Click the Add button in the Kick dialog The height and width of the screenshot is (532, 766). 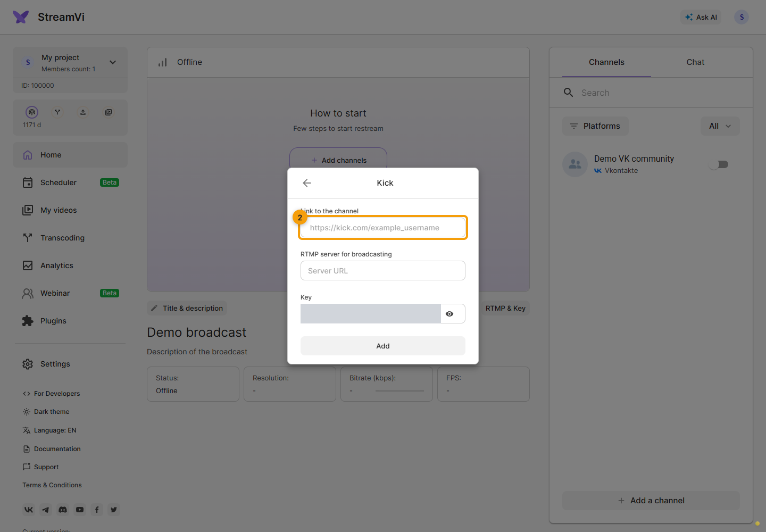[383, 346]
